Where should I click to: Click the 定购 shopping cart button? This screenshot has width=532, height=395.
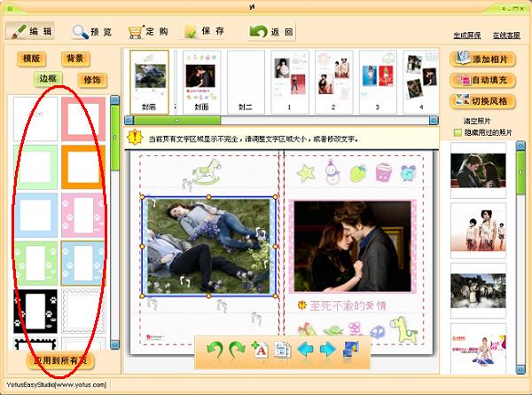[148, 32]
